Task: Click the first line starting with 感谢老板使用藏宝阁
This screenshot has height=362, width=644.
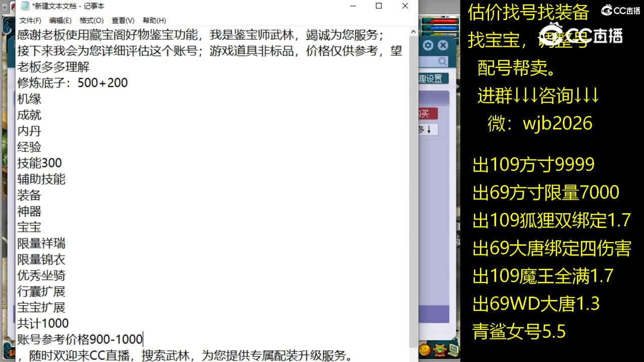Action: click(201, 35)
